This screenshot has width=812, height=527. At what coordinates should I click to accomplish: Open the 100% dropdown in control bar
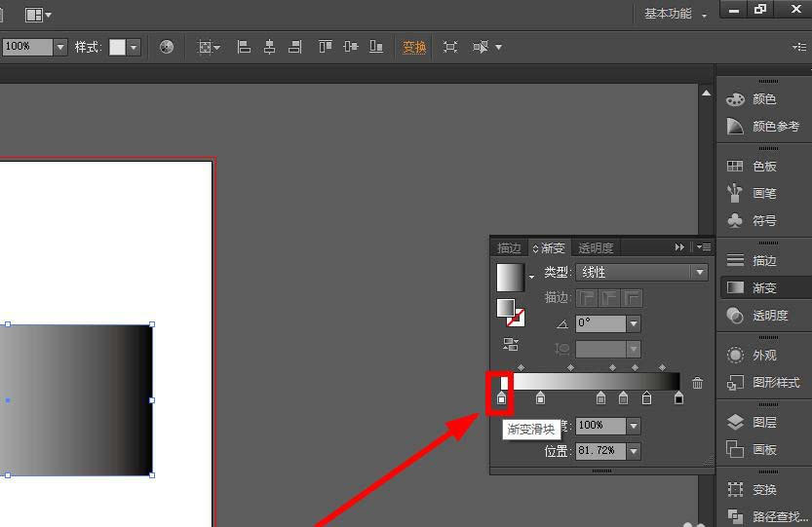(60, 47)
